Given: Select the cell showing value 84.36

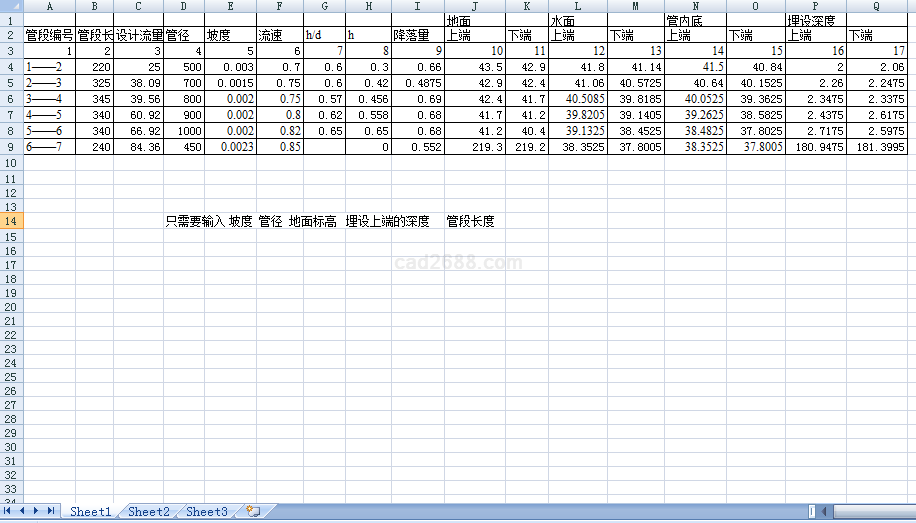Looking at the screenshot, I should tap(138, 147).
